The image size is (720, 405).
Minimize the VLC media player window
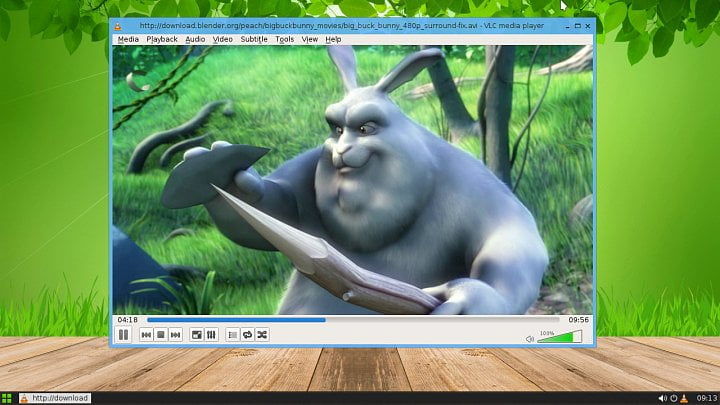point(568,26)
